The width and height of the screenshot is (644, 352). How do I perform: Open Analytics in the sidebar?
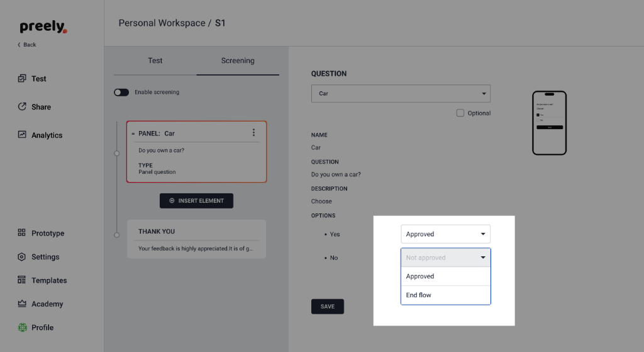tap(40, 135)
